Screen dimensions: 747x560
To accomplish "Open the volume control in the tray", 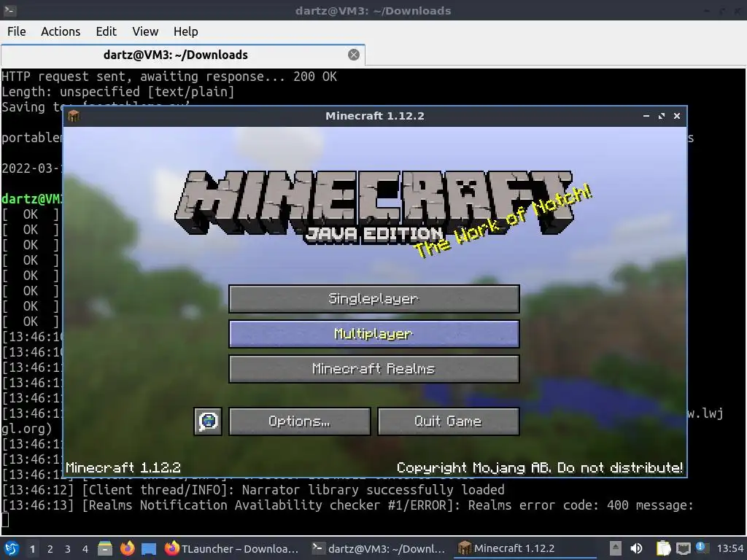I will pos(636,548).
